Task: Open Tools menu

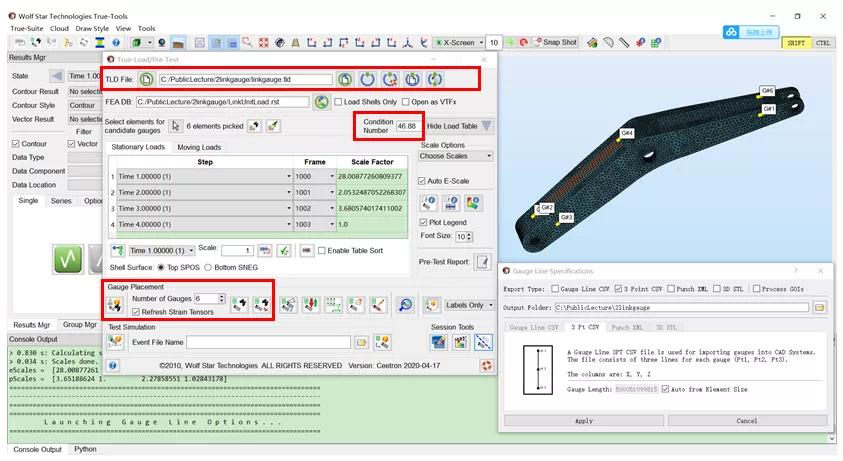Action: click(x=146, y=29)
